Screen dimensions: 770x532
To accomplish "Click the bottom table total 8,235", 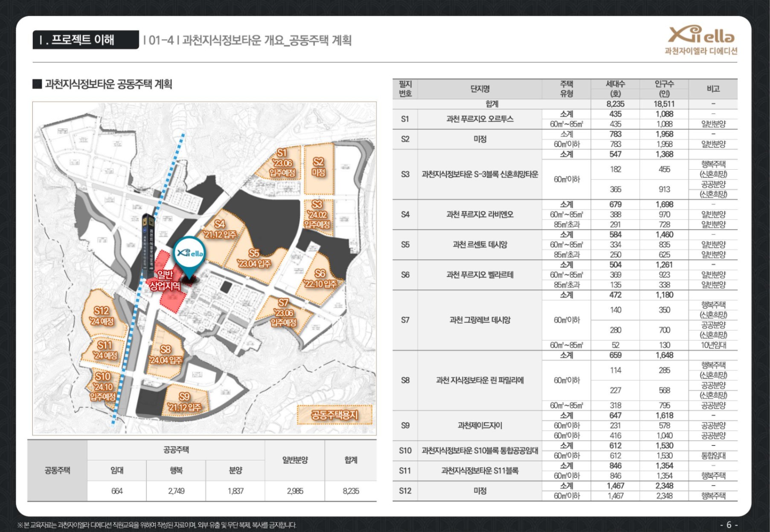I will pyautogui.click(x=351, y=491).
